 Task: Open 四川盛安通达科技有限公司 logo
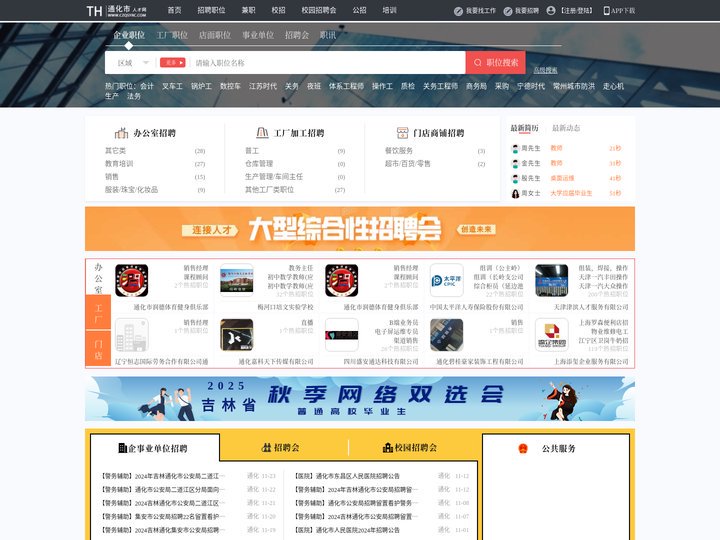[x=342, y=335]
